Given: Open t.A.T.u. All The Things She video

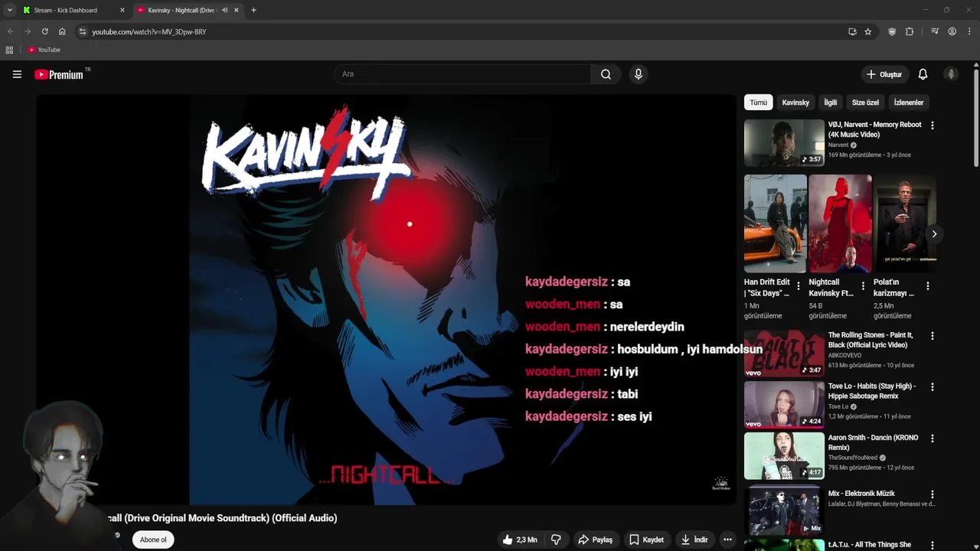Looking at the screenshot, I should 869,545.
